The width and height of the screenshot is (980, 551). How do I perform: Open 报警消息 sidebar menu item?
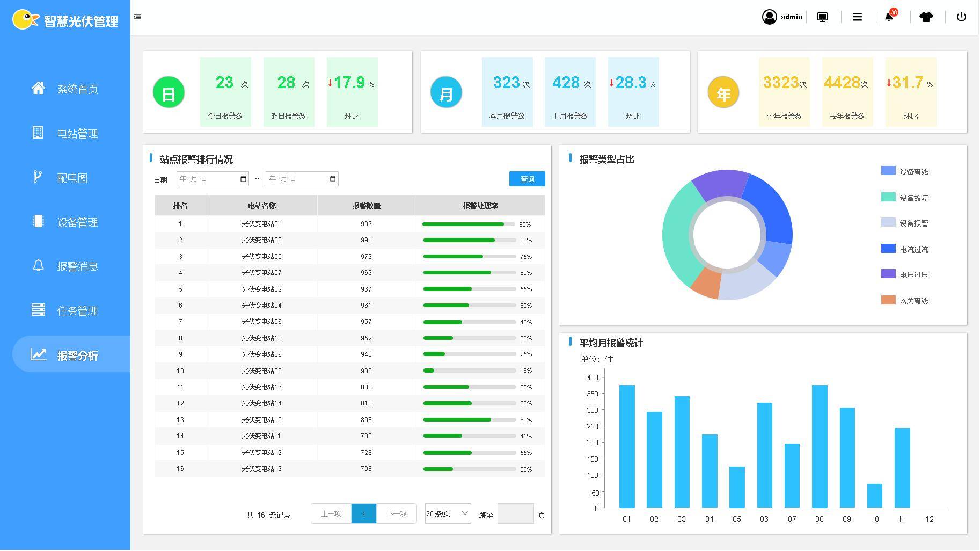click(x=77, y=266)
